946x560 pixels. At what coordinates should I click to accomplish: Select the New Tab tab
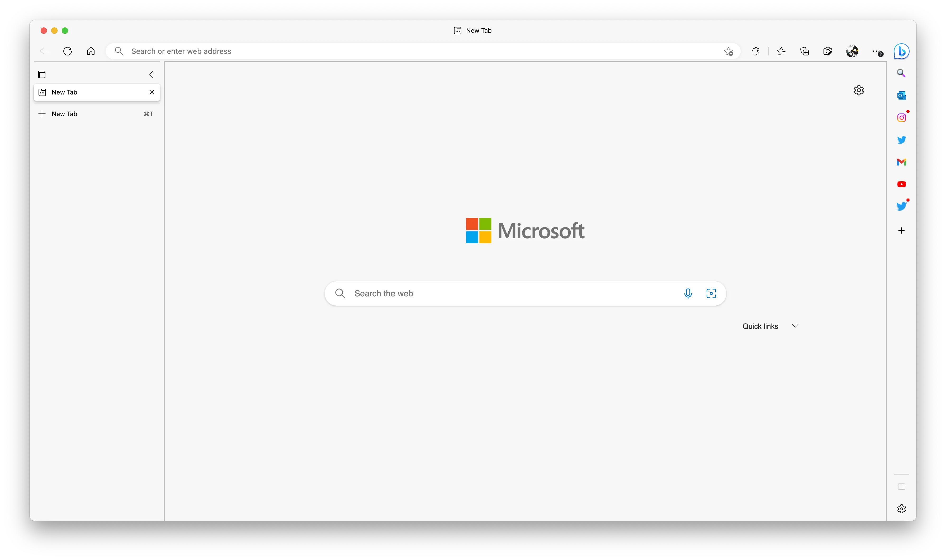point(91,92)
